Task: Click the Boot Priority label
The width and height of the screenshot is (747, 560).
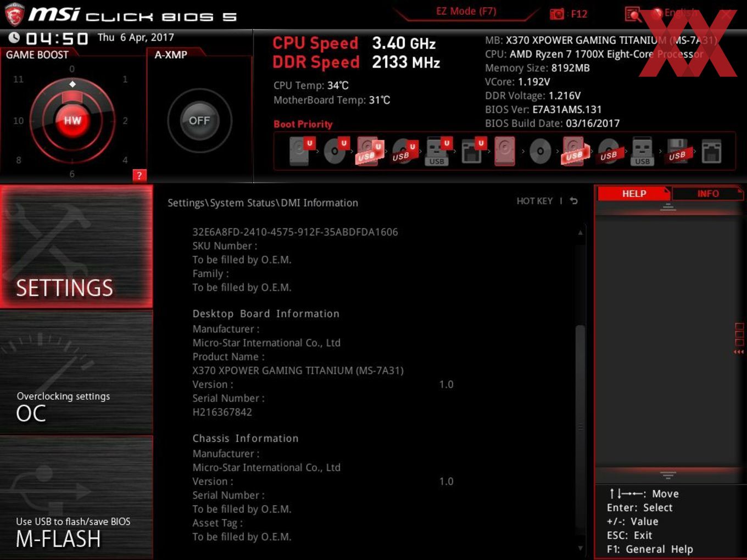Action: [303, 124]
